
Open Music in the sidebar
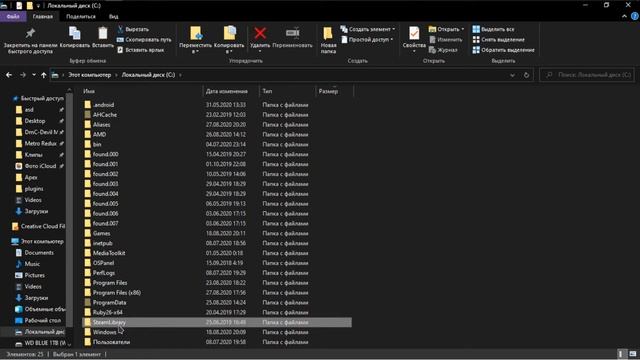(x=32, y=264)
